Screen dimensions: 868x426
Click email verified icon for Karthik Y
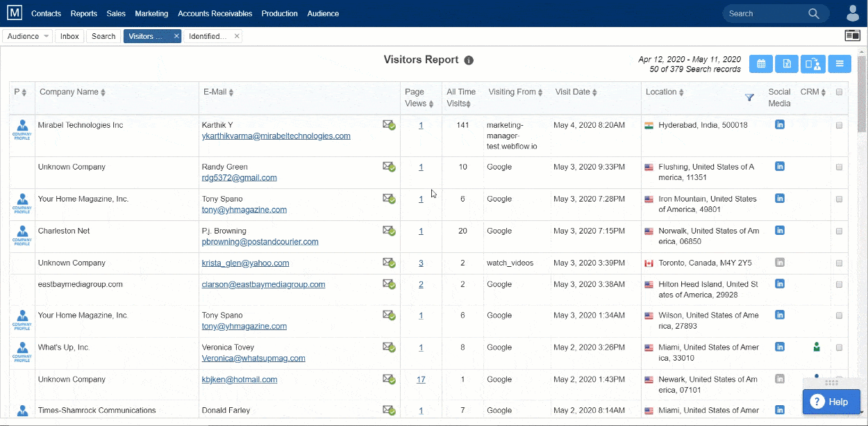click(x=389, y=126)
